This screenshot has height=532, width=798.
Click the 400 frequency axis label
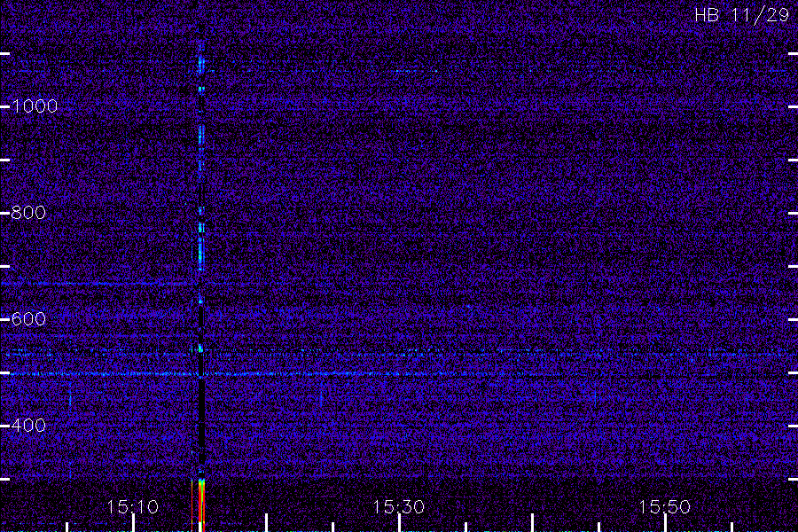[x=28, y=425]
